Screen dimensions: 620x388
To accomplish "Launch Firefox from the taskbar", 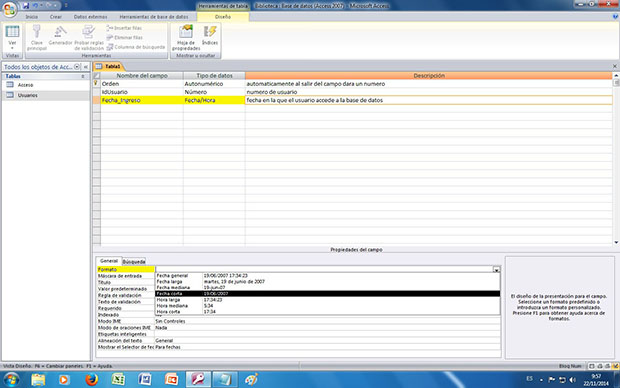I will [x=91, y=380].
